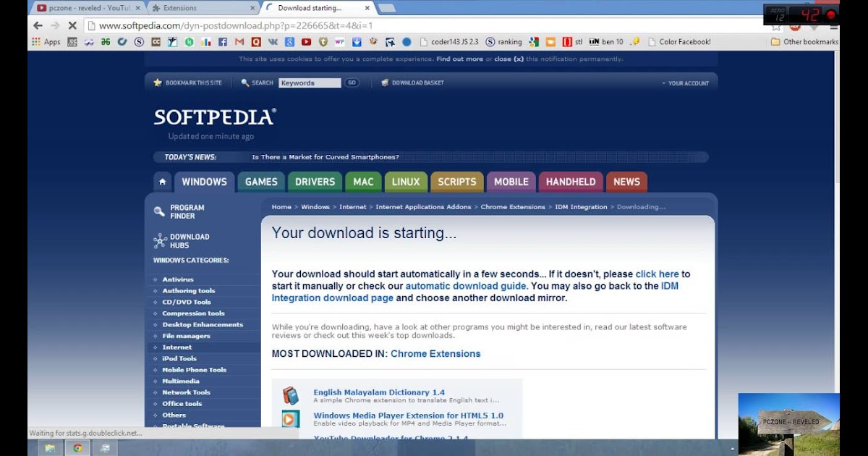Click the CC bookmark icon
The height and width of the screenshot is (456, 868).
tap(156, 42)
